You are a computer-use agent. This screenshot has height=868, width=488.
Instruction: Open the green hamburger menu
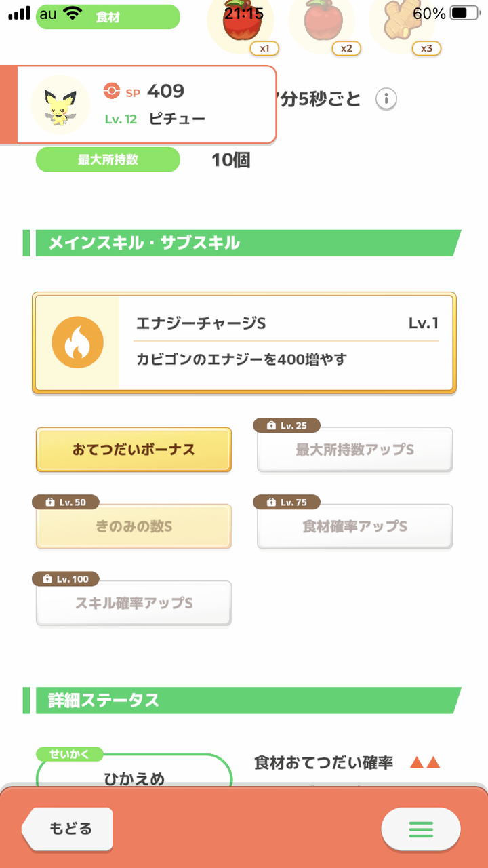420,829
